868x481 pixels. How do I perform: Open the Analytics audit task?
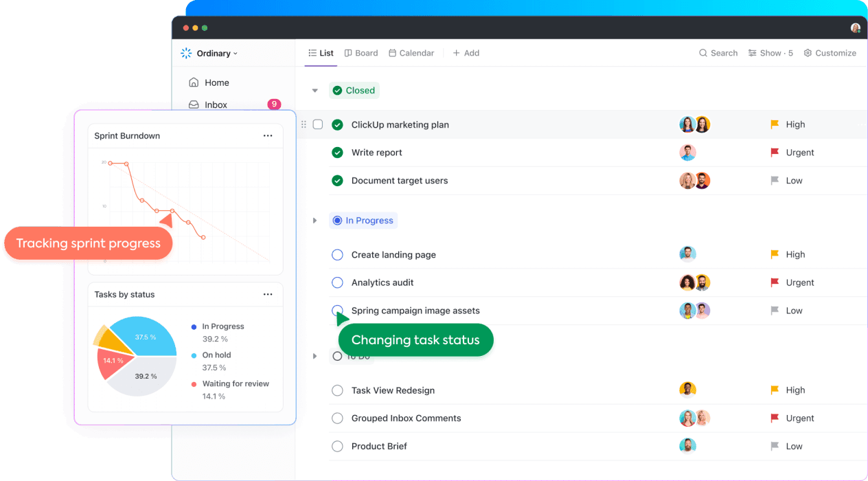tap(382, 282)
